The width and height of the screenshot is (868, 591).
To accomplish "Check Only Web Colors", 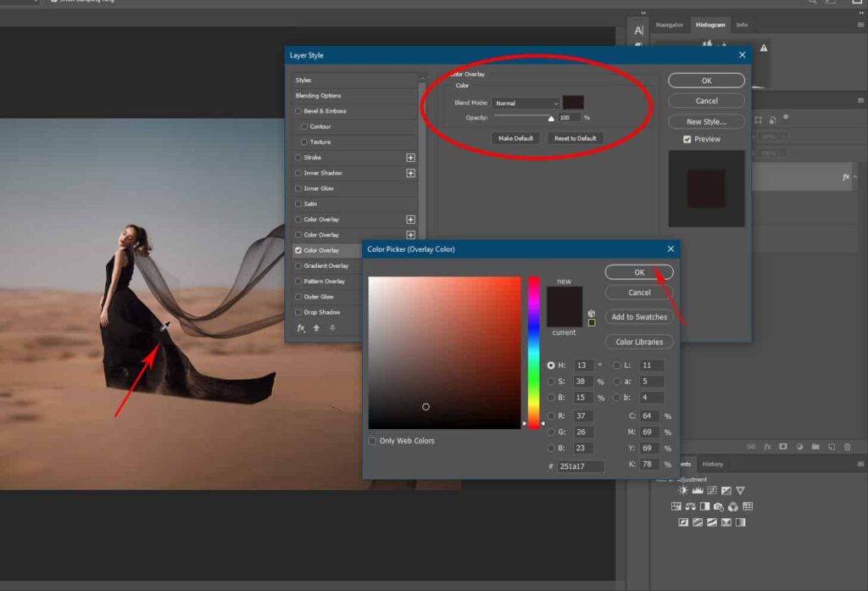I will 372,441.
